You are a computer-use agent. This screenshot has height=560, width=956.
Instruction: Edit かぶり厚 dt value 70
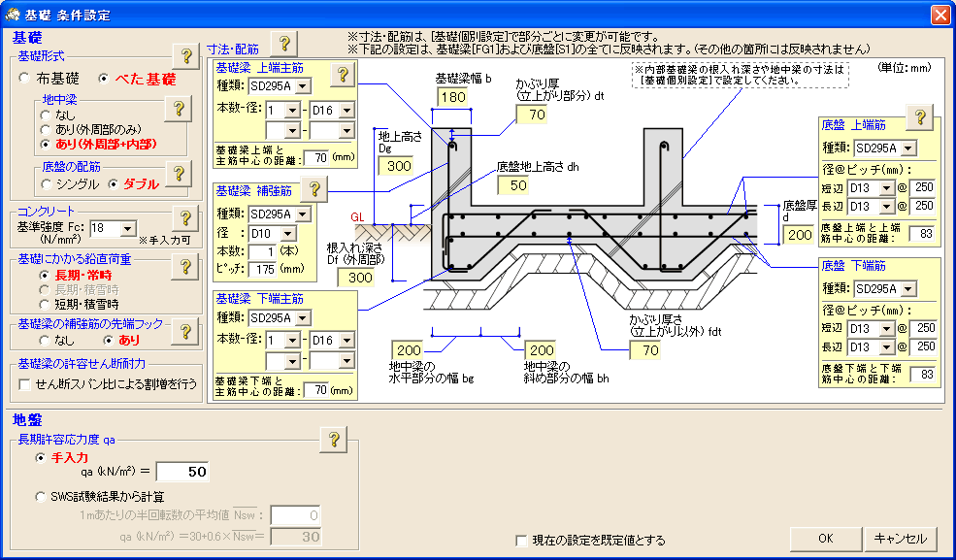pyautogui.click(x=533, y=115)
